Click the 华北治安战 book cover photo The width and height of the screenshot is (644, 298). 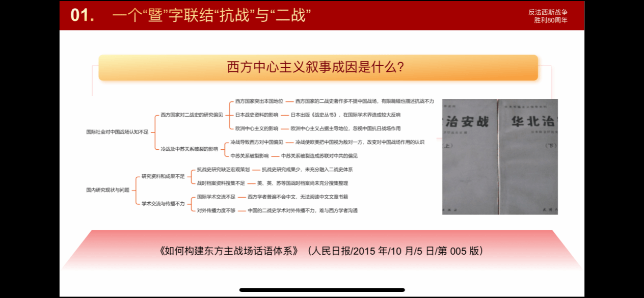coord(500,156)
